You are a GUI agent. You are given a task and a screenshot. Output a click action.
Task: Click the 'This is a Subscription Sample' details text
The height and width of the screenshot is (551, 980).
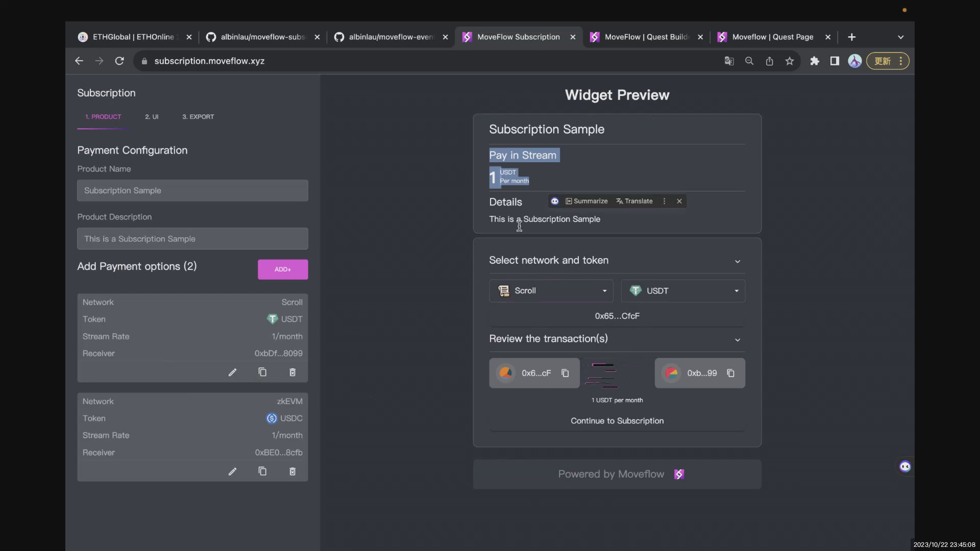(x=545, y=219)
